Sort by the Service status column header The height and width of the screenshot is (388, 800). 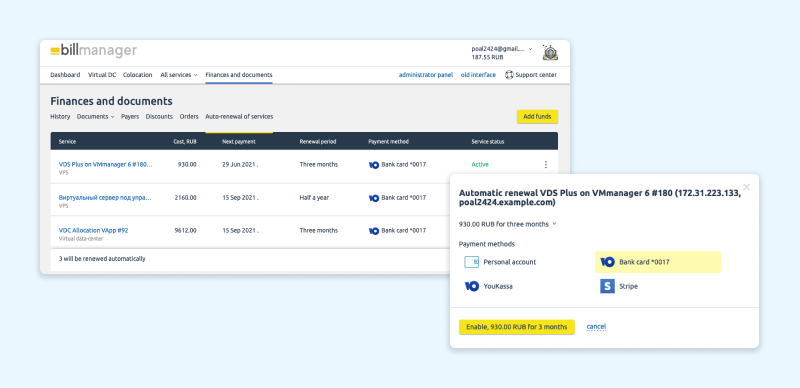tap(488, 141)
